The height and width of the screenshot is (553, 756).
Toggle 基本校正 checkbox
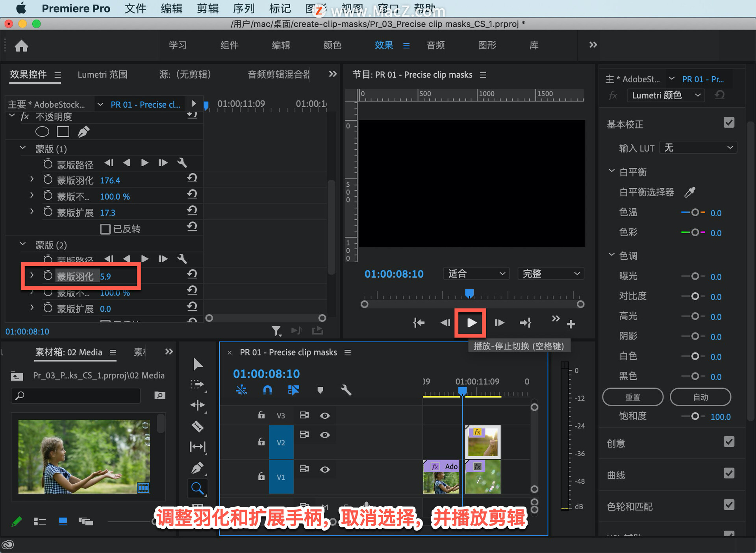pos(729,122)
